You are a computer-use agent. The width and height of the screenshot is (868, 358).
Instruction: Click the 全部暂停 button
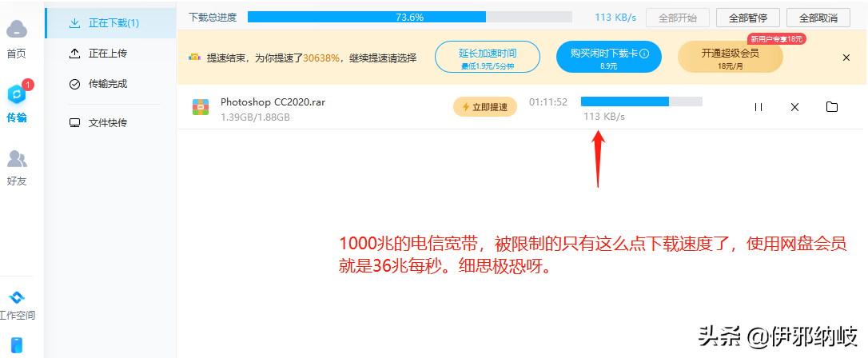click(748, 17)
